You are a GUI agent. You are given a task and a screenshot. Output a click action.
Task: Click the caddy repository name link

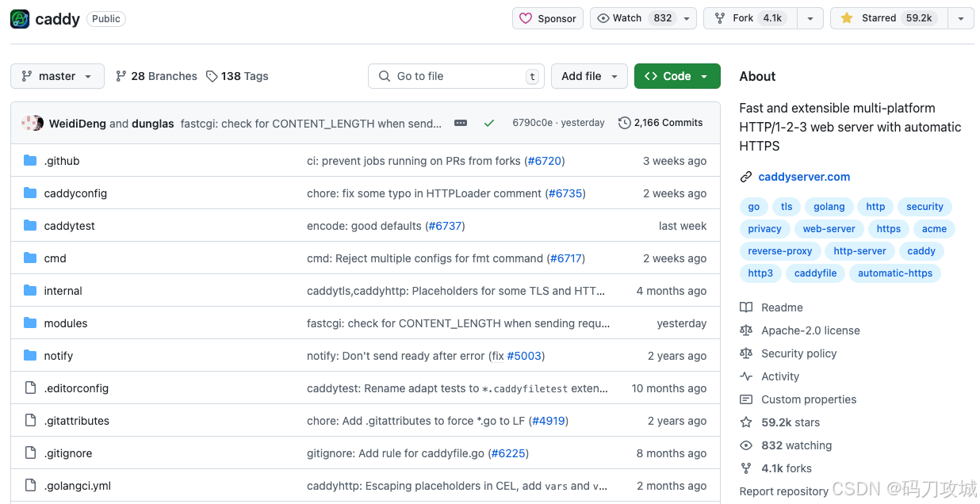(x=57, y=19)
